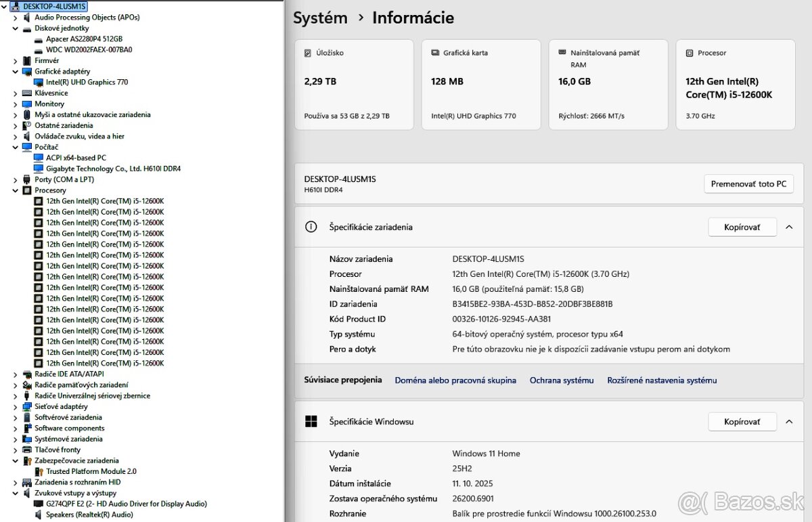Open the Rozšírené nastavenia systému link

662,380
